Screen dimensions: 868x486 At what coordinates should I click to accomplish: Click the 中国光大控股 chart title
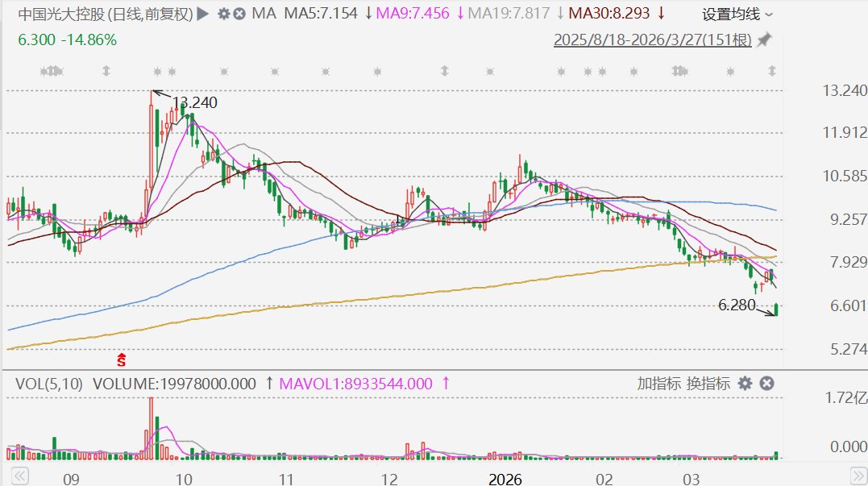tap(105, 14)
